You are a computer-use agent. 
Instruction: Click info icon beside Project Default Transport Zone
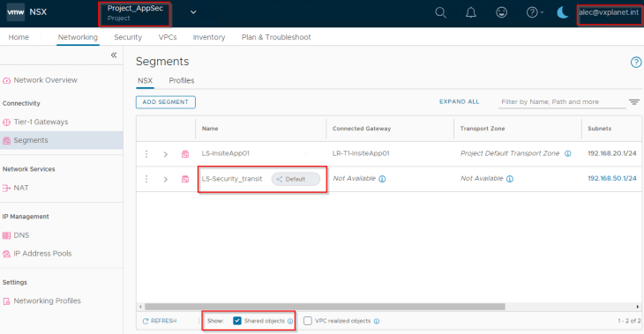pyautogui.click(x=567, y=154)
